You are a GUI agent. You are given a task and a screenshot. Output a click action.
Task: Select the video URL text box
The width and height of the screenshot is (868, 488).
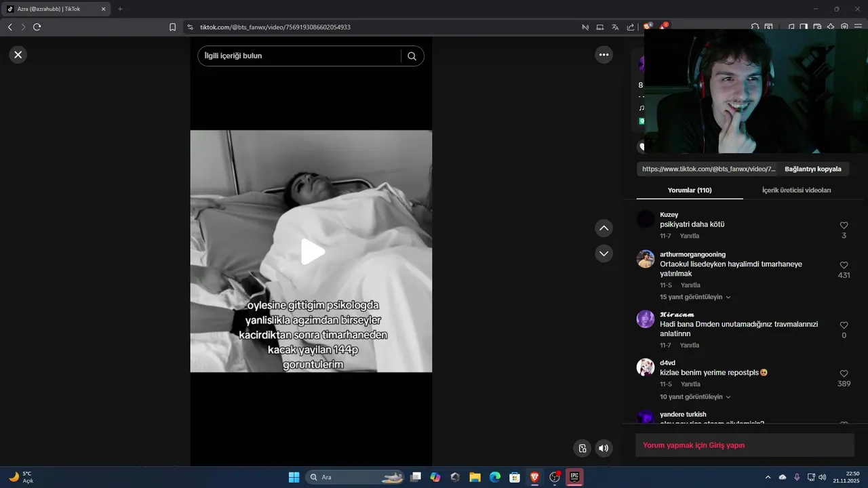pos(709,169)
